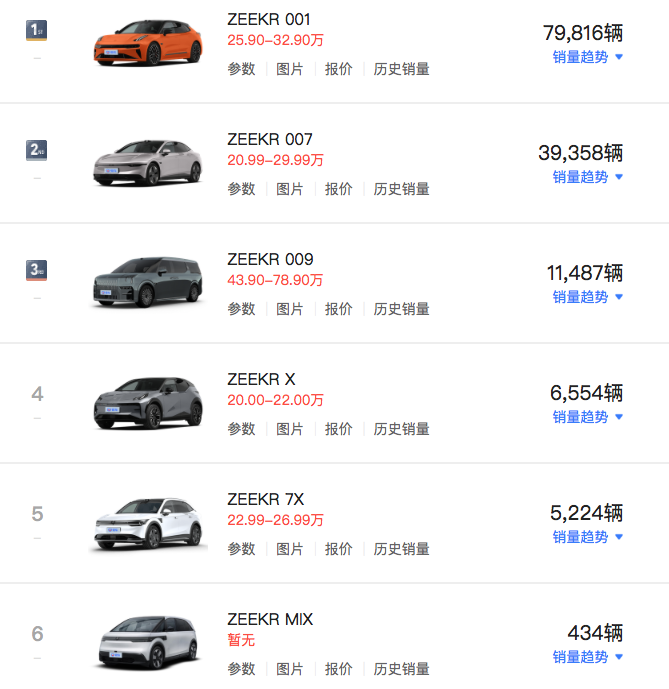Viewport: 669px width, 689px height.
Task: Click the second-place rank badge icon
Action: 37,151
